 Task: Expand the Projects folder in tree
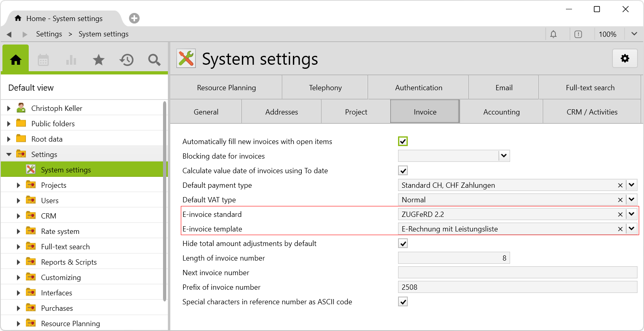coord(18,185)
